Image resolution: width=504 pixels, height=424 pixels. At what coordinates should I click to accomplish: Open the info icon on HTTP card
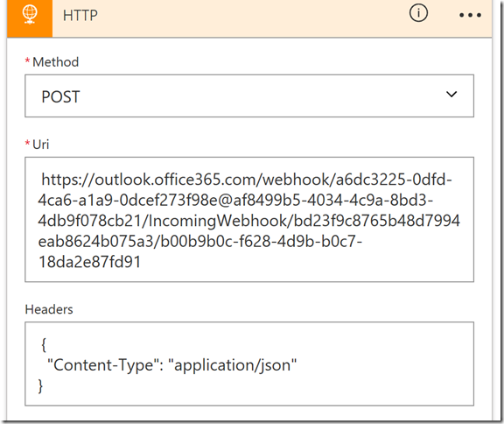tap(418, 13)
